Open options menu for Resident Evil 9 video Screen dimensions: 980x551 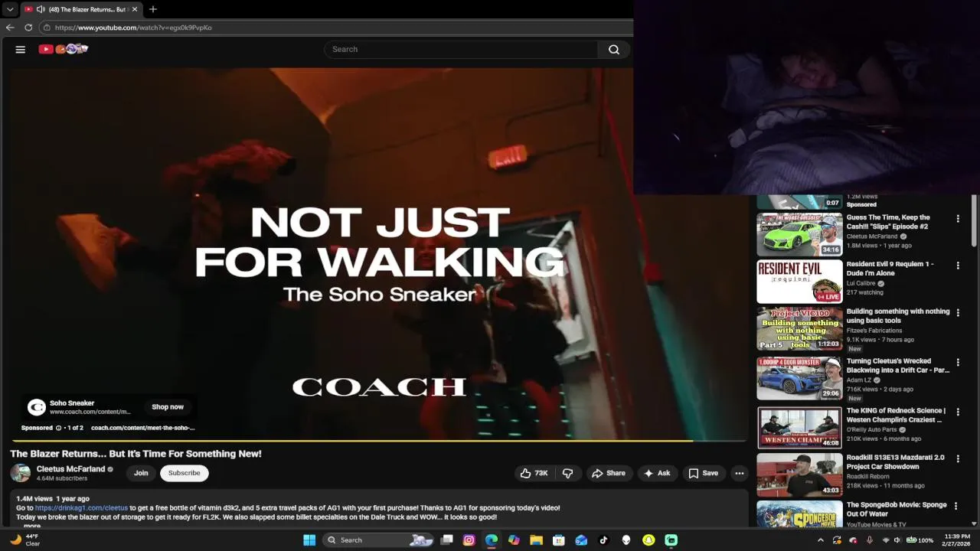coord(958,266)
